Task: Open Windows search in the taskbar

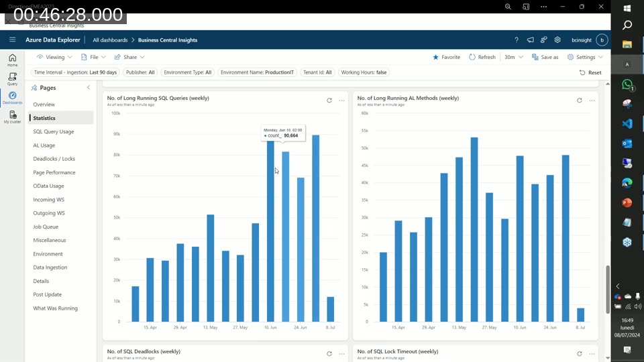Action: (x=627, y=25)
